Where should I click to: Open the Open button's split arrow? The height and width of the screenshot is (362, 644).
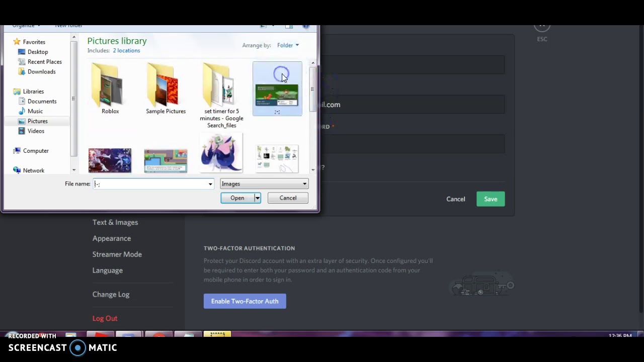pos(258,198)
